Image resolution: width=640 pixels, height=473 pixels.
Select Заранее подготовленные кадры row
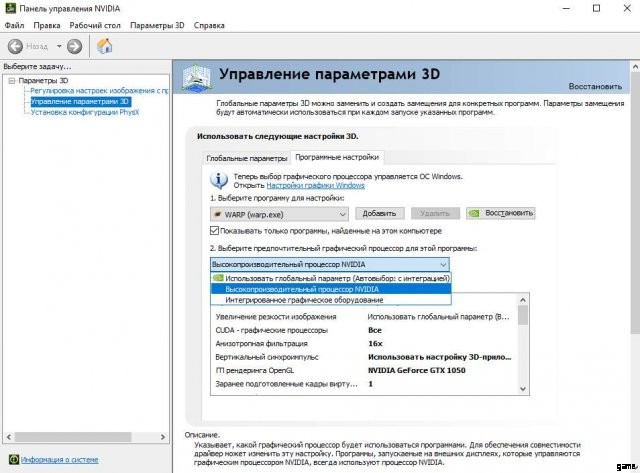(364, 384)
